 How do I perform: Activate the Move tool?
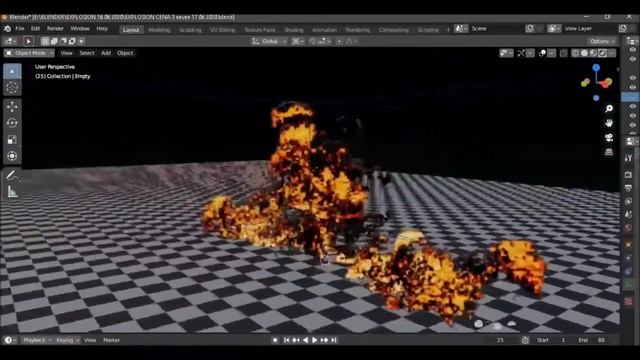[x=12, y=107]
